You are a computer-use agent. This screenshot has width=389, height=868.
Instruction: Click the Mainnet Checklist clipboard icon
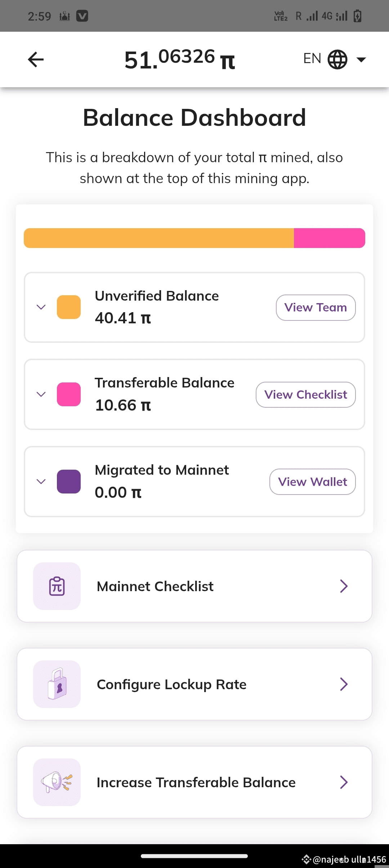click(x=57, y=586)
